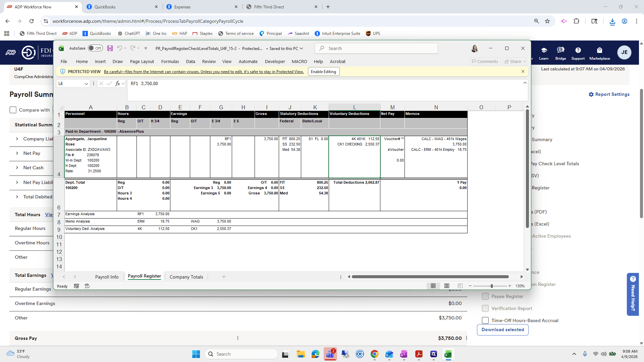Click the Insert Function fx icon

pyautogui.click(x=117, y=83)
